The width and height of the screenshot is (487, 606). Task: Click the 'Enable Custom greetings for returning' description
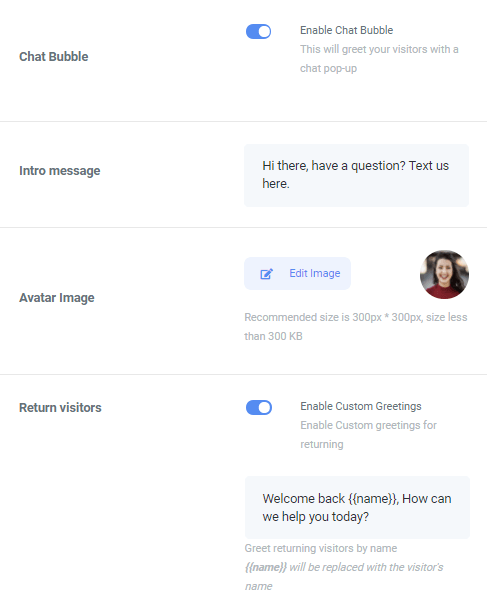coord(368,434)
